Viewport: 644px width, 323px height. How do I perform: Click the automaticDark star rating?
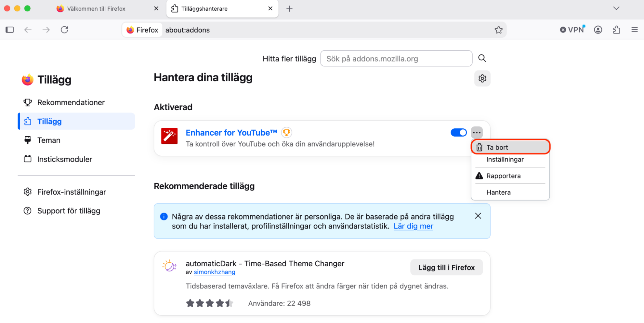pos(209,303)
